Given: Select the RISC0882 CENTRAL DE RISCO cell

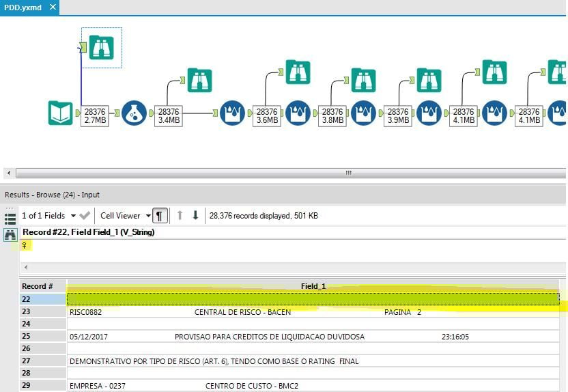Looking at the screenshot, I should pyautogui.click(x=313, y=312).
